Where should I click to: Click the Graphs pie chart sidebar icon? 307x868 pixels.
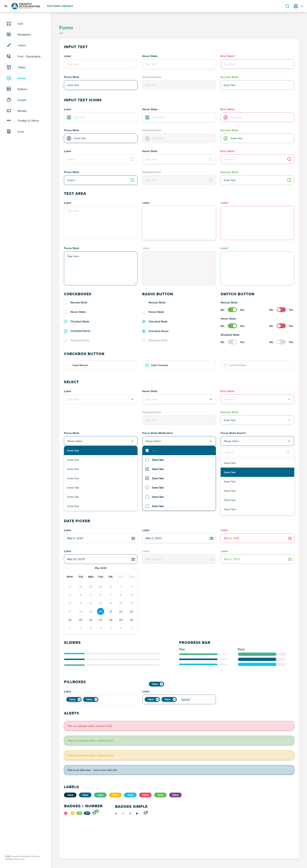click(9, 100)
